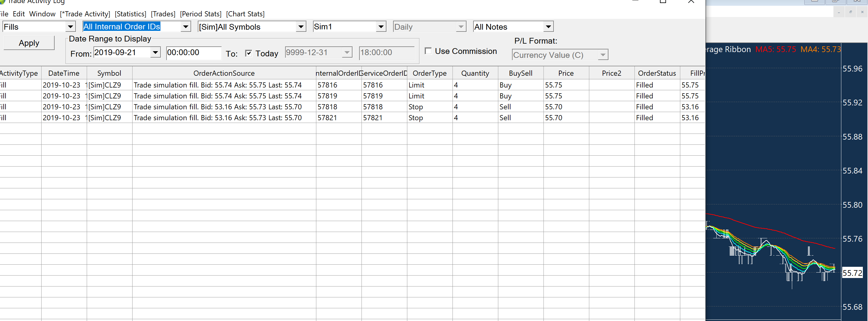Switch to the [Statistics] tab

pos(130,14)
